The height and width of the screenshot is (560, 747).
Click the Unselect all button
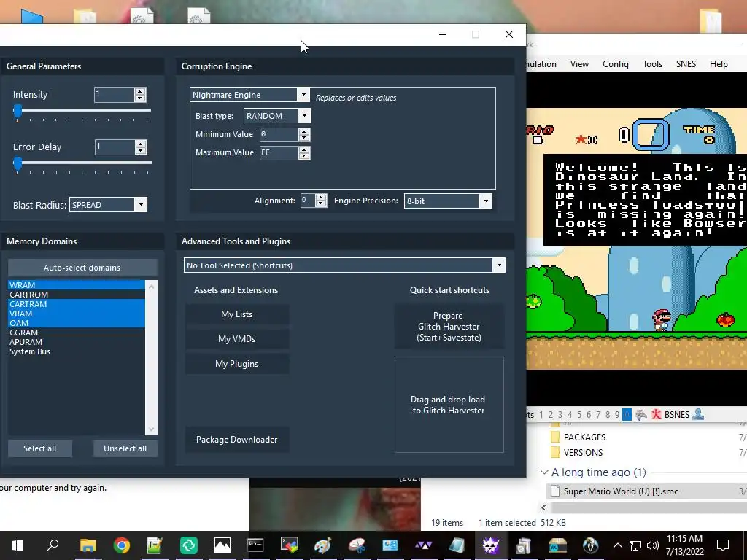[x=125, y=448]
